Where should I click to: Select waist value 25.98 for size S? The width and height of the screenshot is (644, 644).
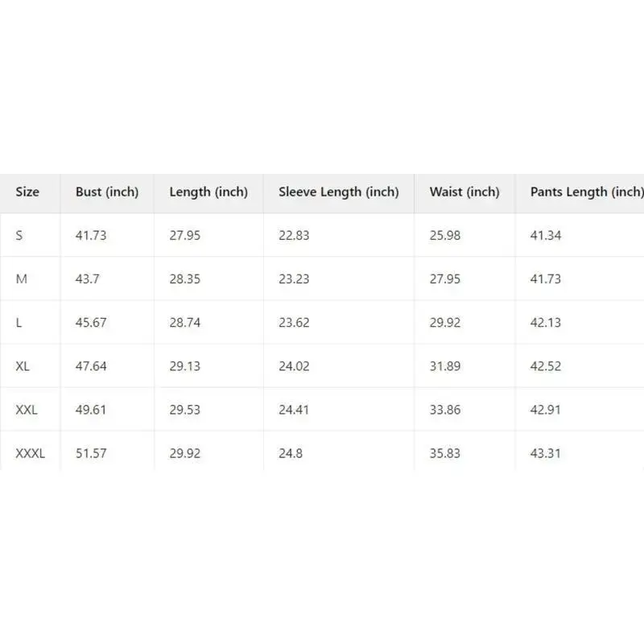pos(445,236)
